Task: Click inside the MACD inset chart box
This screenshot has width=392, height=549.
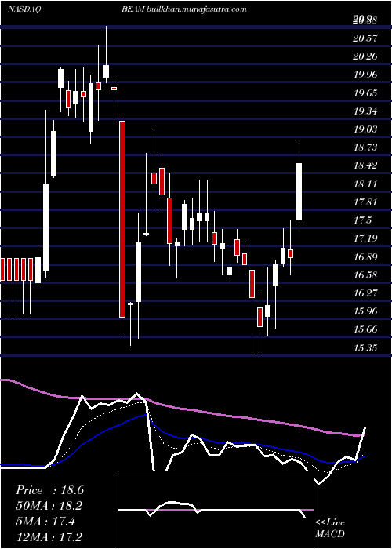Action: [216, 510]
